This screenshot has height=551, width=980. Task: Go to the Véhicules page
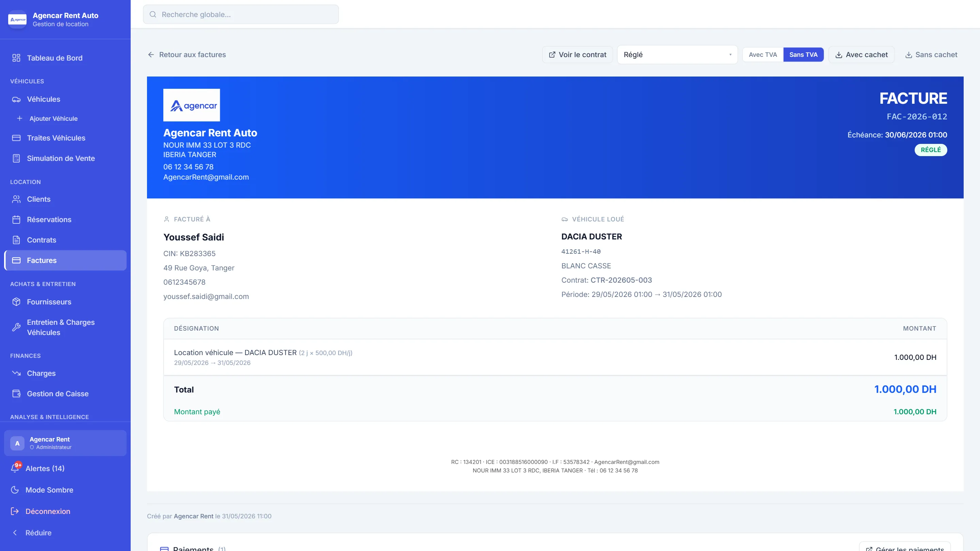click(x=65, y=99)
